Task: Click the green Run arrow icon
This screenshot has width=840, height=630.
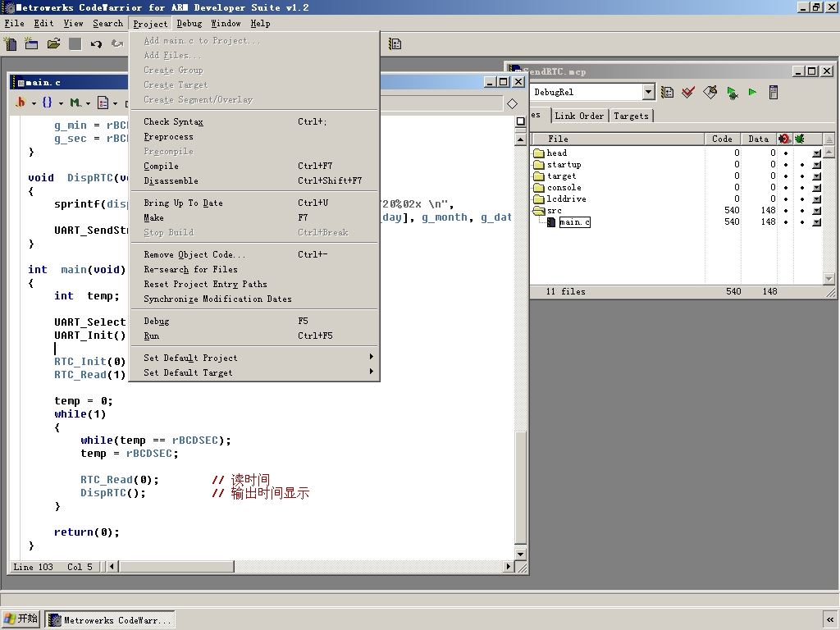Action: [x=752, y=92]
